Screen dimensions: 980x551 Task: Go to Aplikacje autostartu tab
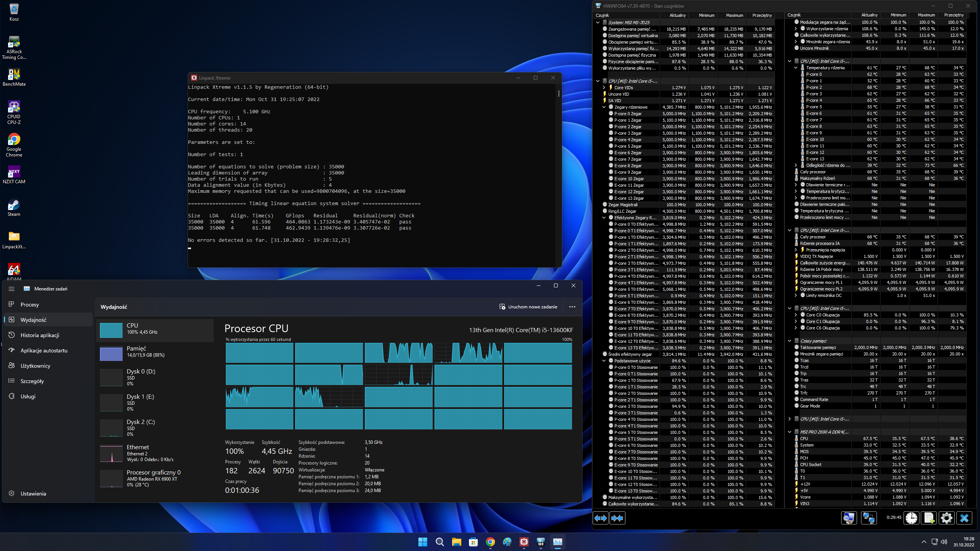click(x=48, y=350)
